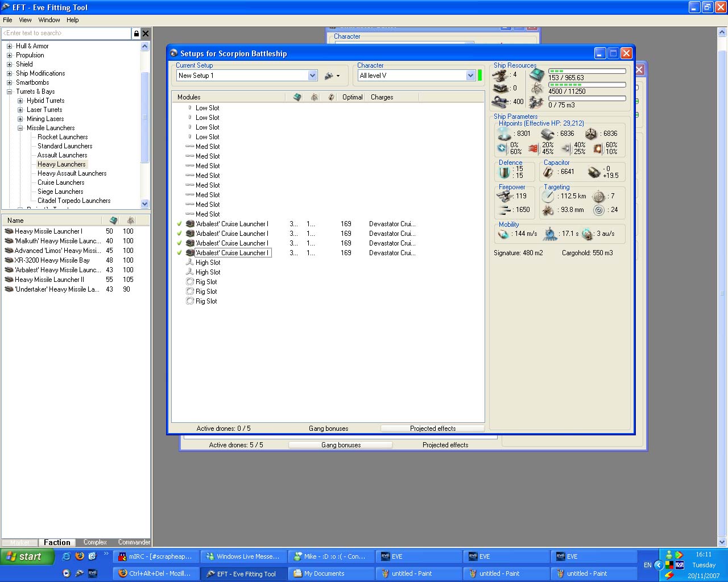728x582 pixels.
Task: Click the CPU icon in the item list header
Action: [113, 221]
